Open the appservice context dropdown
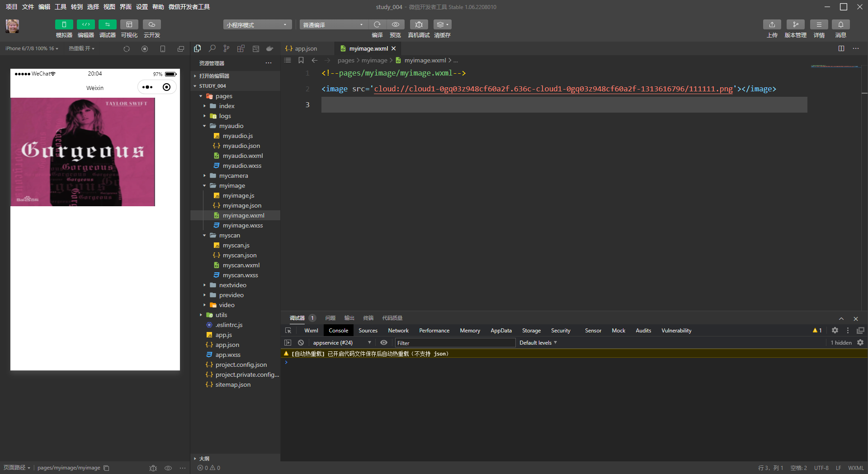This screenshot has height=474, width=868. (x=342, y=343)
